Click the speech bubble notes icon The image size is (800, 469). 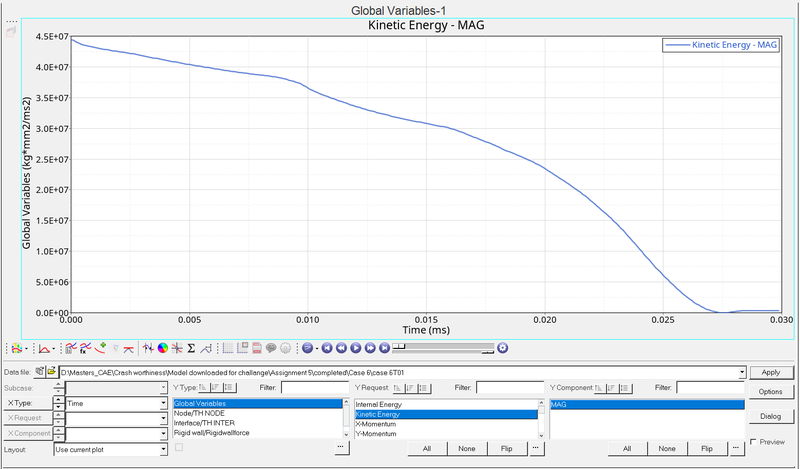tap(271, 348)
